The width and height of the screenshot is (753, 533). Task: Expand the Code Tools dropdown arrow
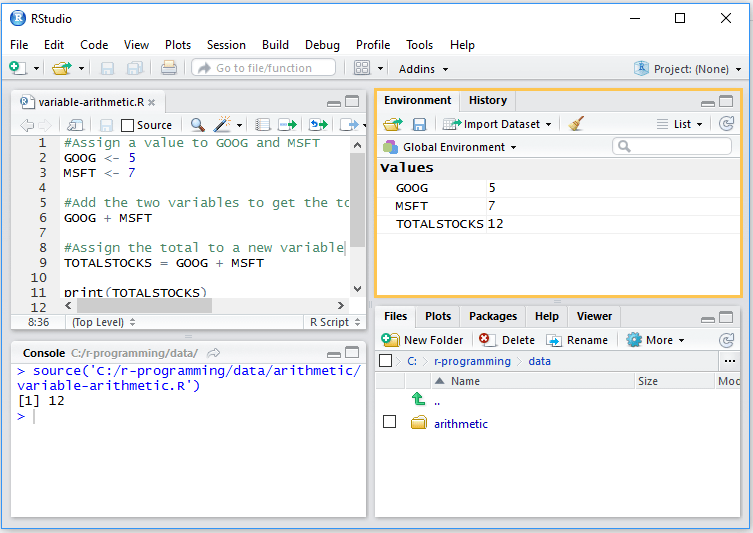point(239,125)
